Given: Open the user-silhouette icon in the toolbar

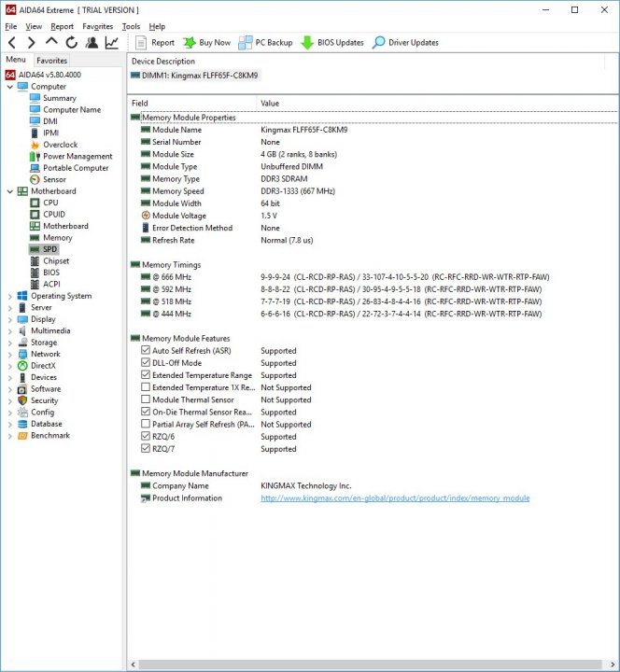Looking at the screenshot, I should point(92,42).
